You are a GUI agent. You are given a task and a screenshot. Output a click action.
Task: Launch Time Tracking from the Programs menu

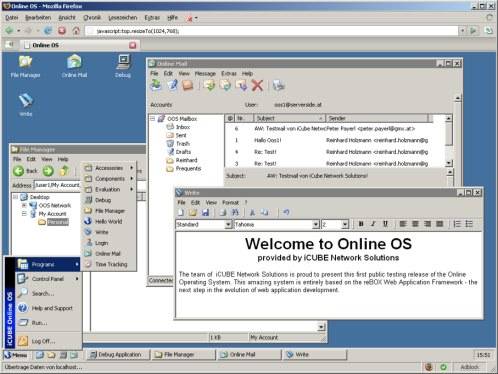click(x=109, y=264)
